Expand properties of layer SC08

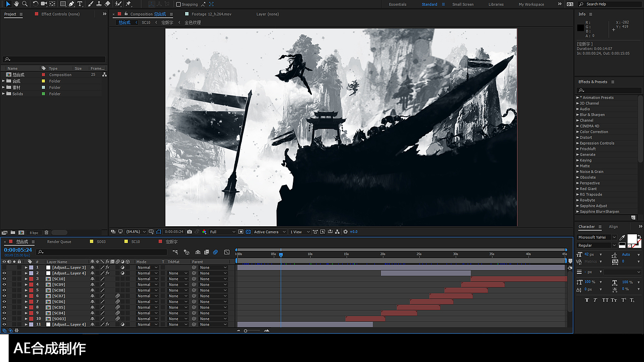coord(26,291)
